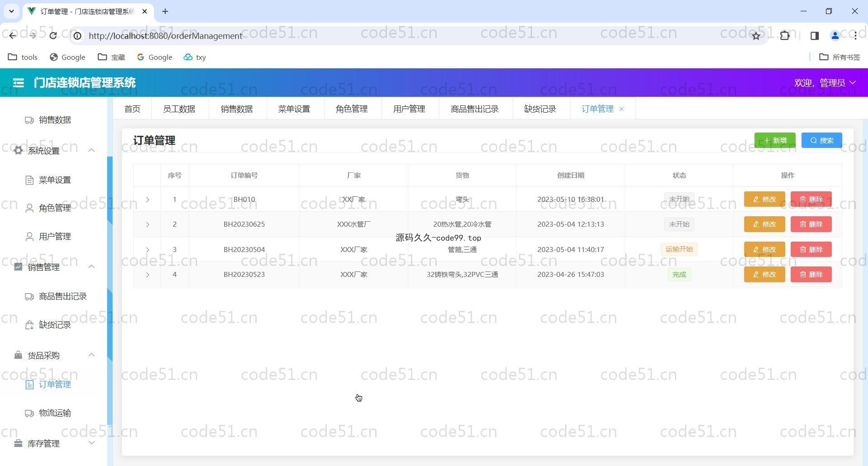Expand row 3 order BH20230504

147,250
